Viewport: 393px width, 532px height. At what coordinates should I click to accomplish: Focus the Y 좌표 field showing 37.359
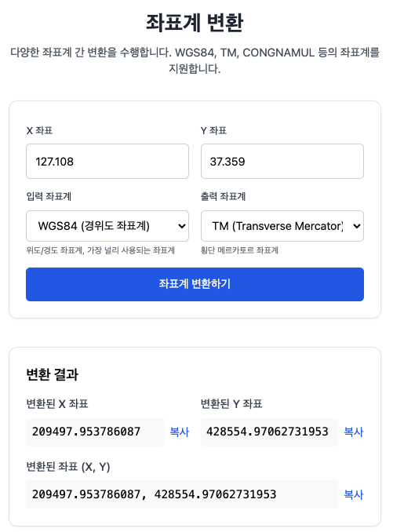(x=282, y=161)
